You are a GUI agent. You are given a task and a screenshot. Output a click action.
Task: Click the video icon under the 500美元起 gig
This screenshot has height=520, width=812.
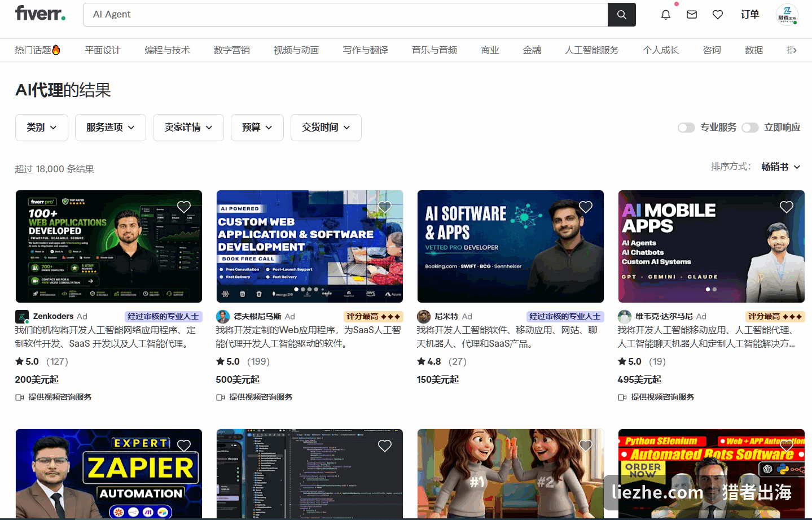click(221, 397)
